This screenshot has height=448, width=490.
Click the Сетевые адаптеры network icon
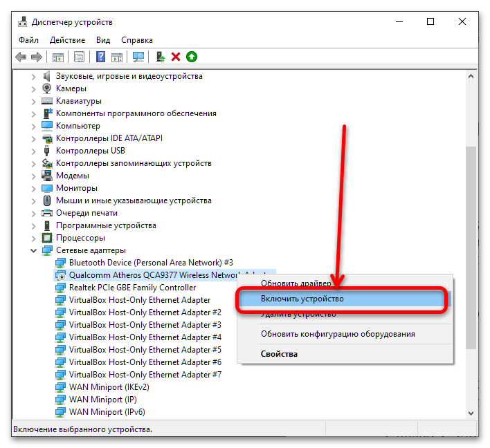47,250
